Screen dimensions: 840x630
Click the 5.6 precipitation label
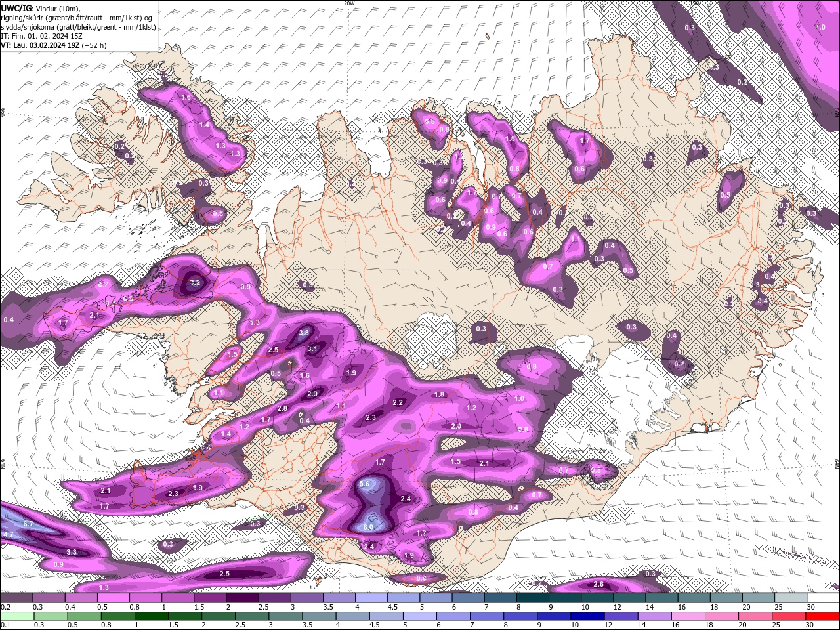coord(366,484)
